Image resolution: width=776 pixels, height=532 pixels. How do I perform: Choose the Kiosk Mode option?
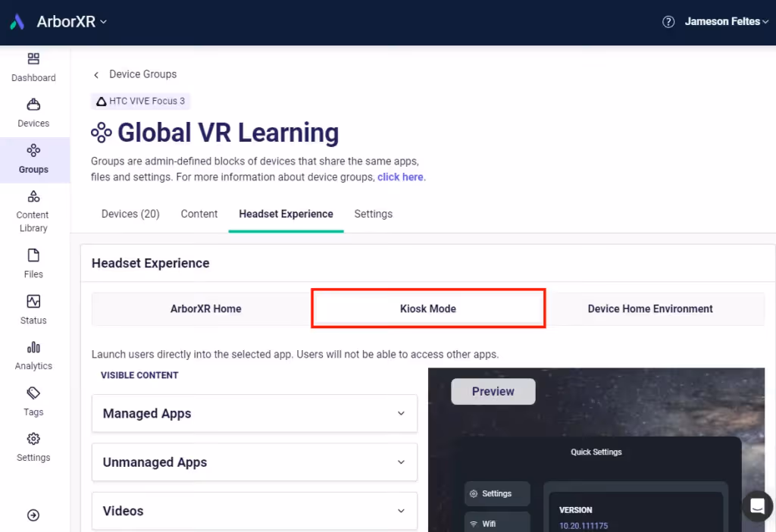click(x=428, y=308)
